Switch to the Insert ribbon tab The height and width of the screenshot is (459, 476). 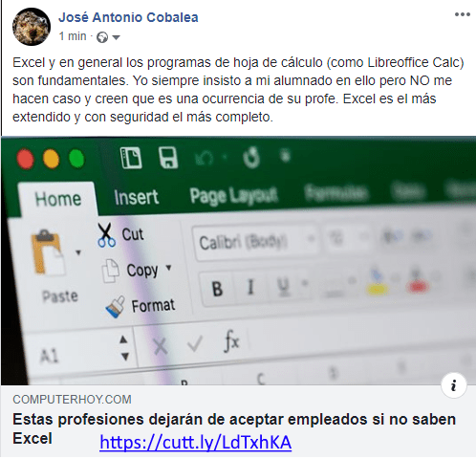[x=136, y=197]
